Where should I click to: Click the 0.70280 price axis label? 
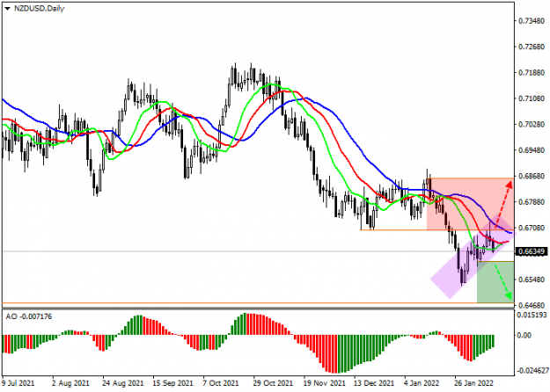click(x=532, y=125)
